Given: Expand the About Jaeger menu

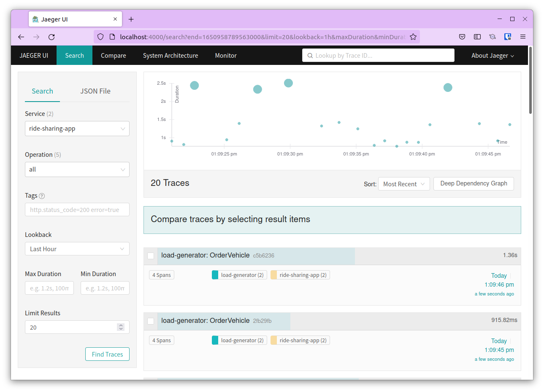Looking at the screenshot, I should point(493,56).
